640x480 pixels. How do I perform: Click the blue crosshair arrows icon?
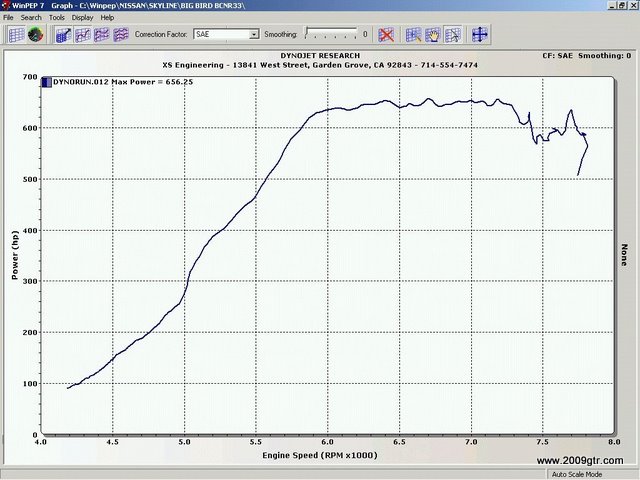(x=480, y=35)
